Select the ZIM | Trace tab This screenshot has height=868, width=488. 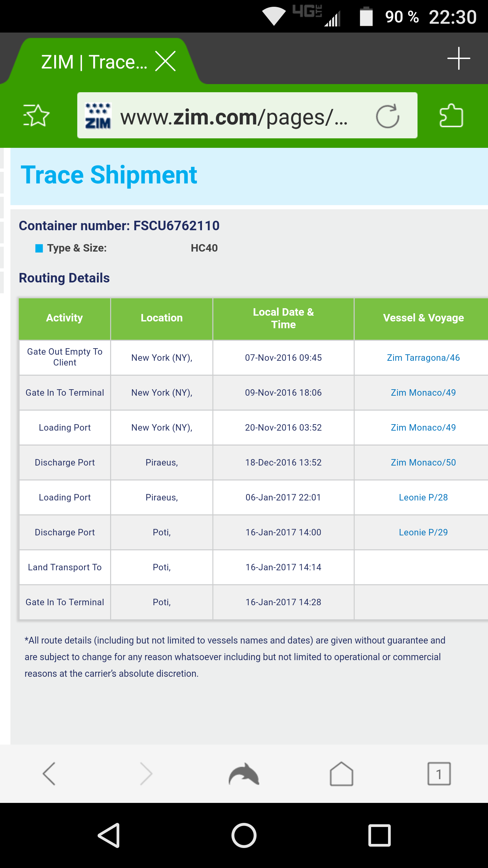pyautogui.click(x=94, y=62)
